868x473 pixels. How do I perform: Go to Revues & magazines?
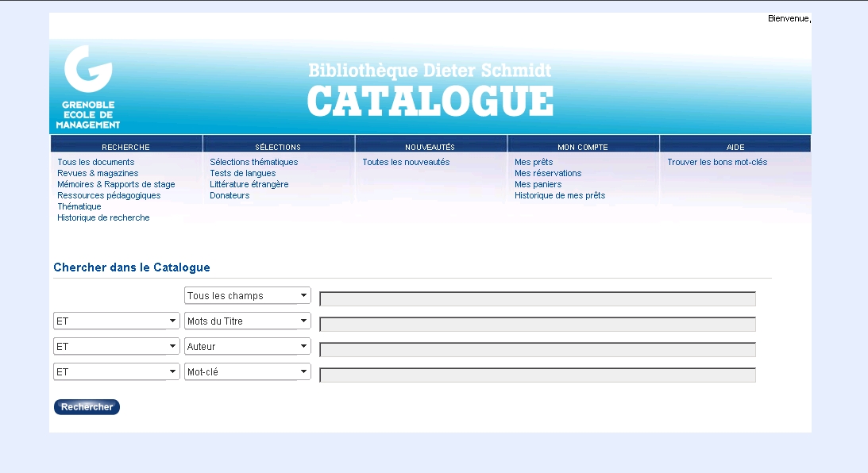pyautogui.click(x=98, y=173)
